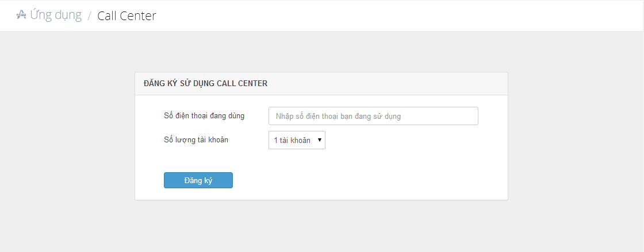Select the Call Center breadcrumb title
644x252 pixels.
[x=126, y=16]
